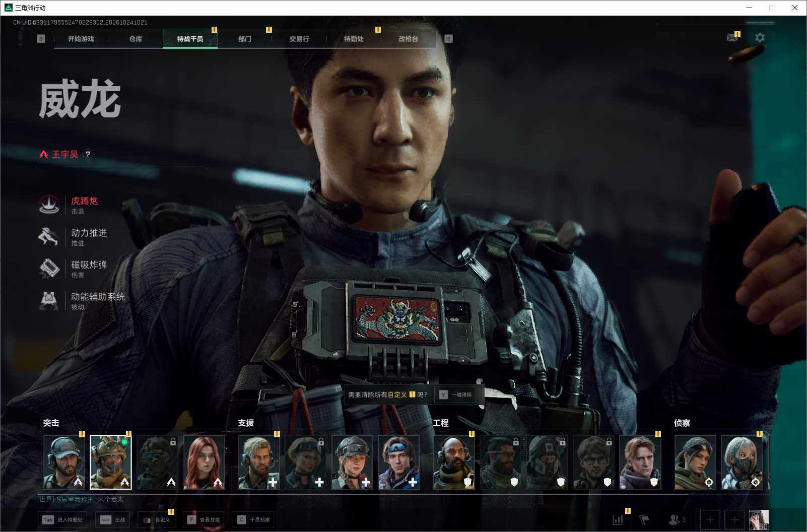Viewport: 807px width, 532px height.
Task: Click the Q key previous tab icon
Action: pos(41,39)
